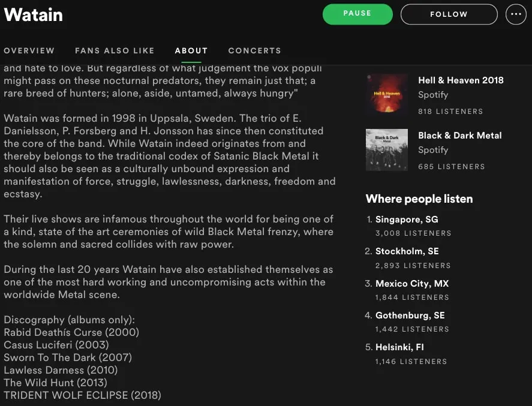Viewport: 532px width, 406px height.
Task: View the Concerts tab
Action: point(254,50)
